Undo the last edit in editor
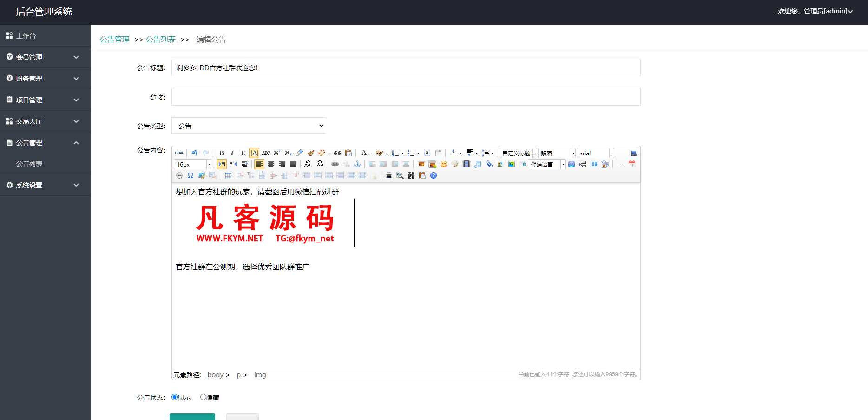Viewport: 868px width, 420px height. (x=194, y=153)
